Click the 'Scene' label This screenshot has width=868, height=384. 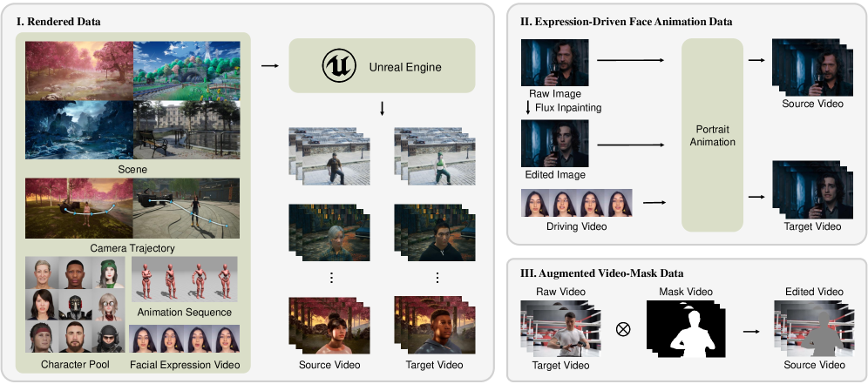(x=132, y=168)
